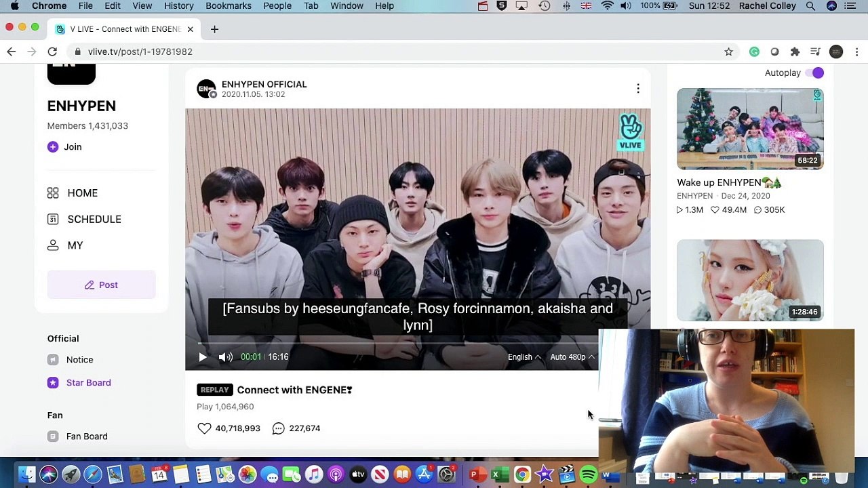
Task: Open the File menu
Action: [x=85, y=5]
